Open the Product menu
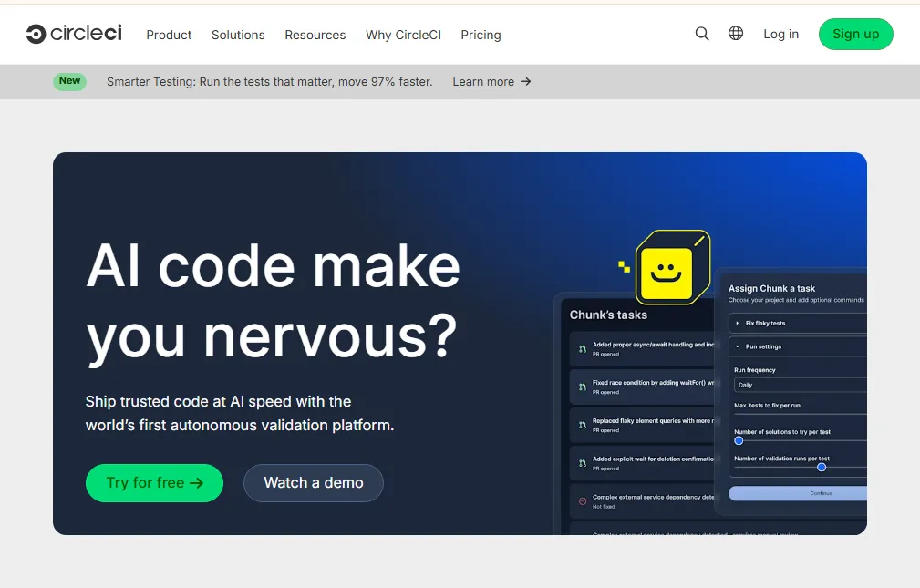Image resolution: width=920 pixels, height=588 pixels. 169,35
